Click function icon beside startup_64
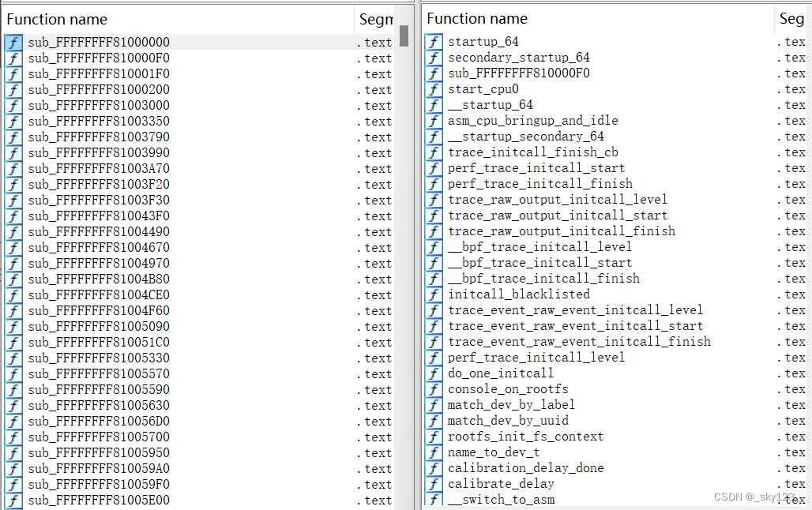This screenshot has height=510, width=812. pyautogui.click(x=434, y=42)
